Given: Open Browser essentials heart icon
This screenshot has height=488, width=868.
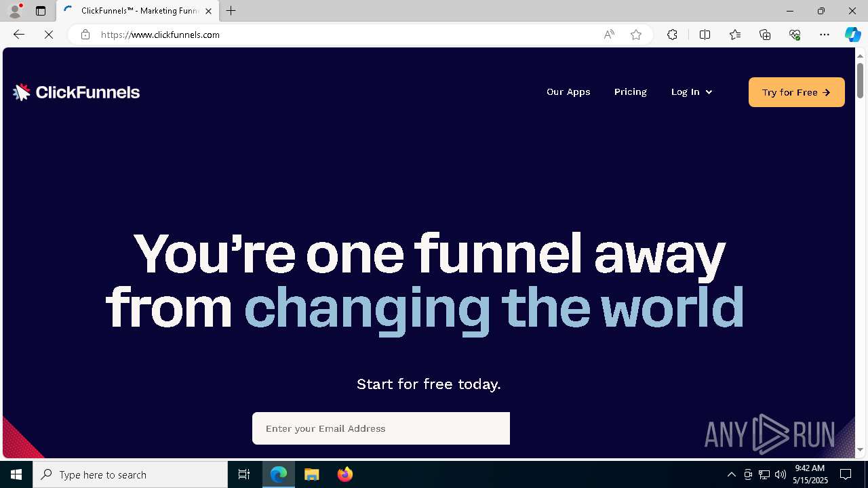Looking at the screenshot, I should (x=795, y=35).
